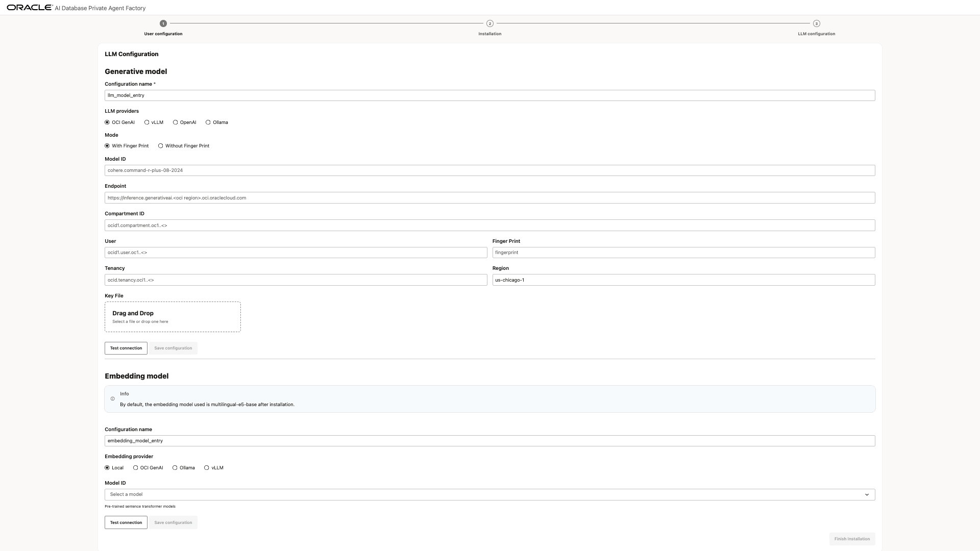This screenshot has width=980, height=551.
Task: Click the Region field with us-chicago-1
Action: pyautogui.click(x=683, y=280)
